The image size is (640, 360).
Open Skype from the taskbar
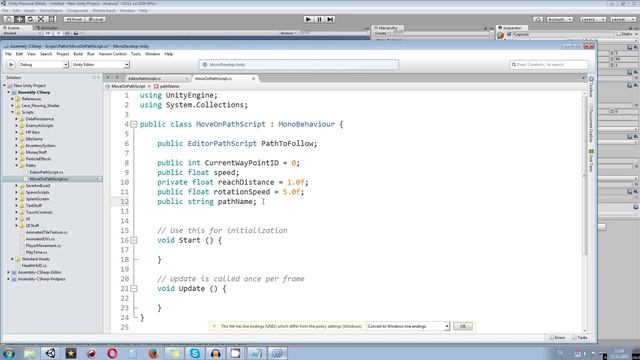(x=195, y=353)
